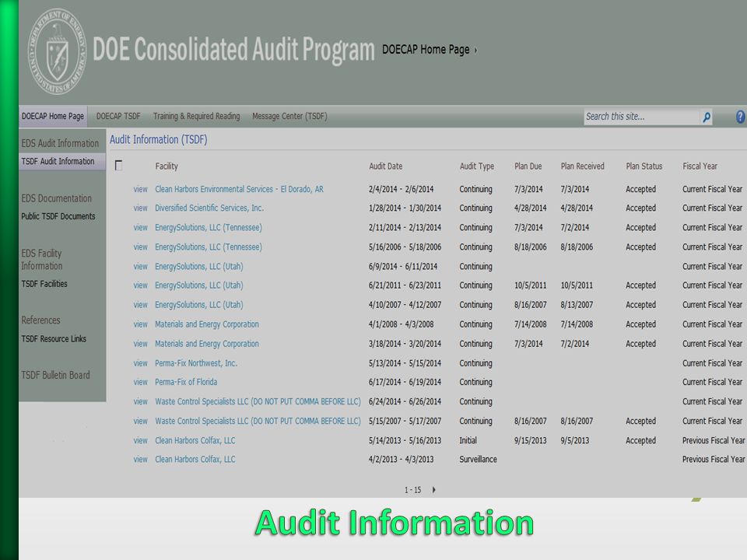Sort by the Fiscal Year column header
Image resolution: width=747 pixels, height=560 pixels.
click(700, 166)
